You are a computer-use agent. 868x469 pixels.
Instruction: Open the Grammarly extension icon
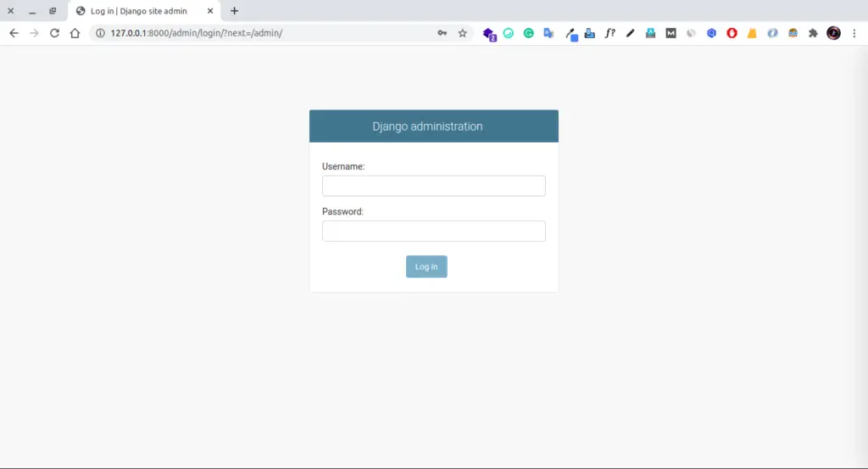[529, 33]
